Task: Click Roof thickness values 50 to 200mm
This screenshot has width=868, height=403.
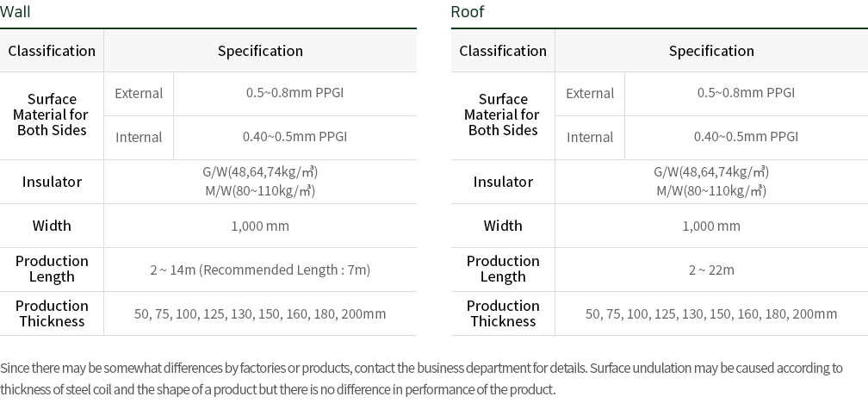Action: pos(711,313)
